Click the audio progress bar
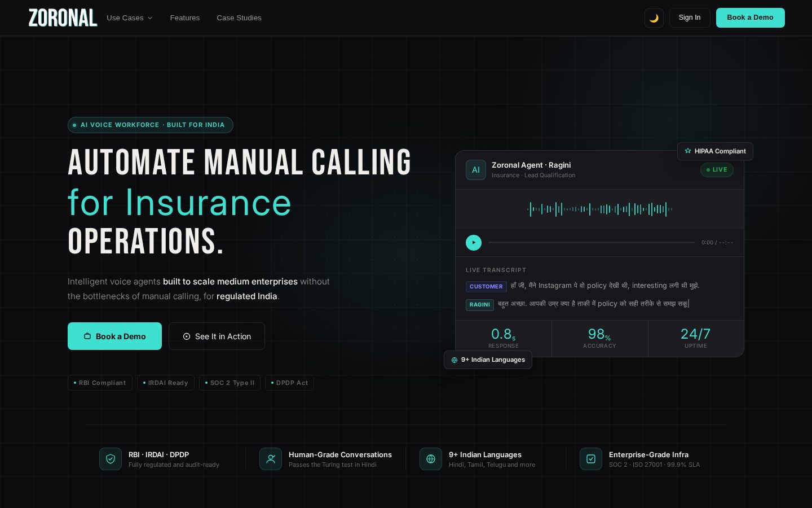This screenshot has height=508, width=812. pyautogui.click(x=592, y=243)
